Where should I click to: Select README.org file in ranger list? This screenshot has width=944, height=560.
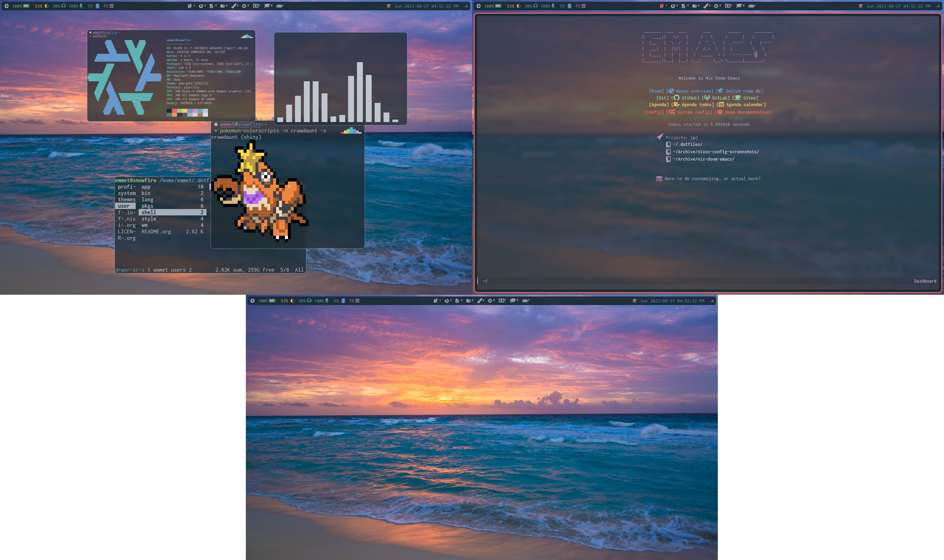[x=156, y=231]
